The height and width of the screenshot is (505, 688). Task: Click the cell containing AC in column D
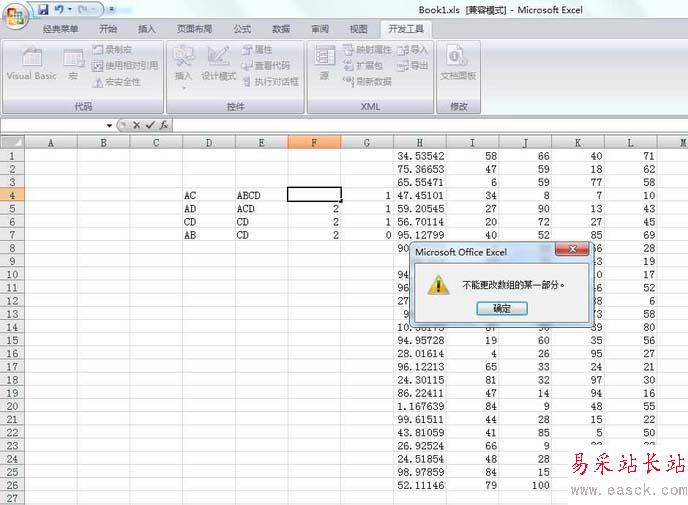209,195
